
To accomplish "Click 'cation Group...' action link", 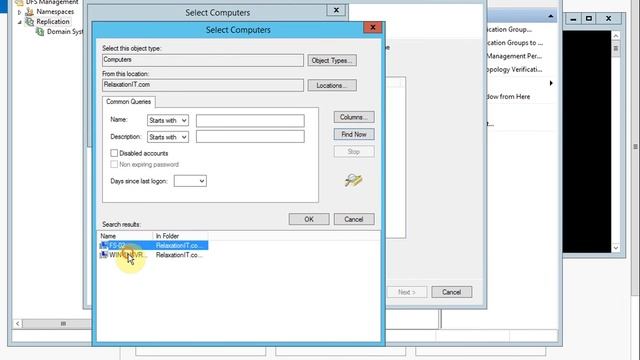I will (x=509, y=29).
